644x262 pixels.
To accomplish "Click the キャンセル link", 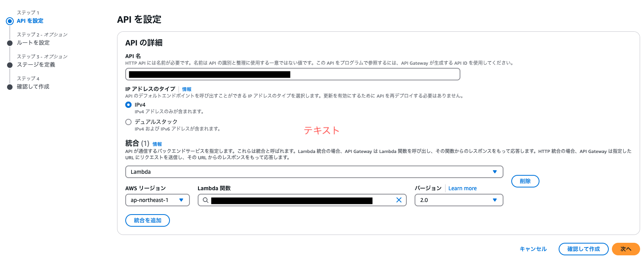I will (533, 249).
